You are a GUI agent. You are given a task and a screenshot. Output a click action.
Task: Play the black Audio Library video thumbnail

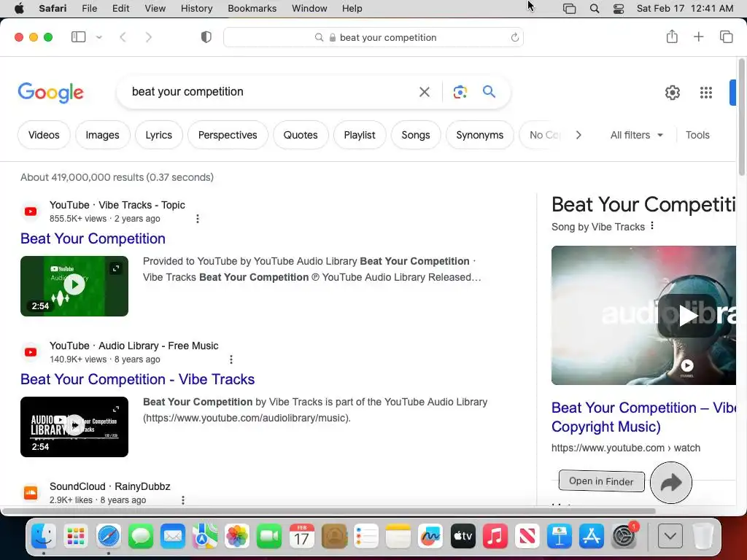pyautogui.click(x=74, y=427)
